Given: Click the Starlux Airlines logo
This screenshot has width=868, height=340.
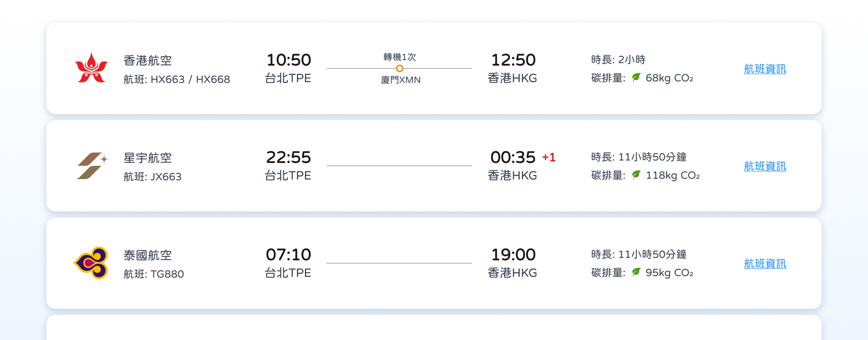Looking at the screenshot, I should [x=93, y=166].
